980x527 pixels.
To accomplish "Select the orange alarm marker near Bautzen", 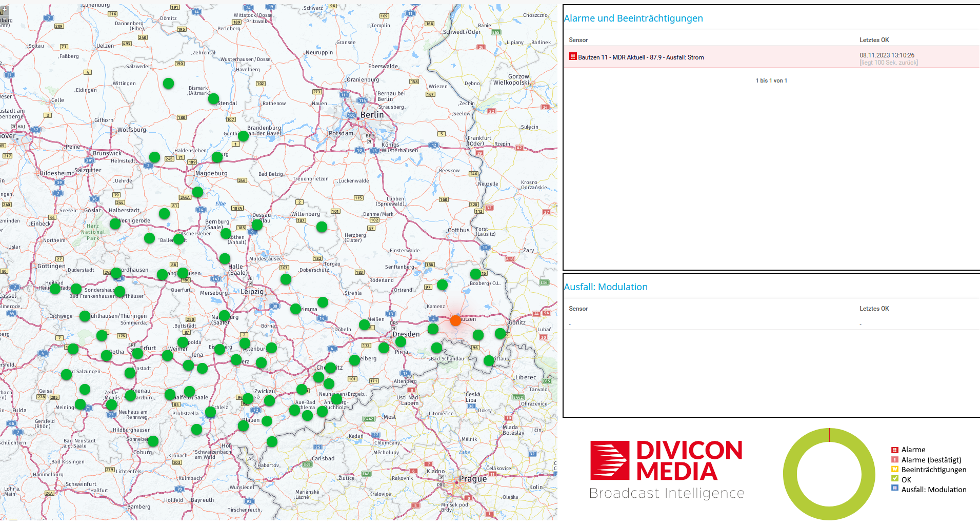I will (455, 320).
